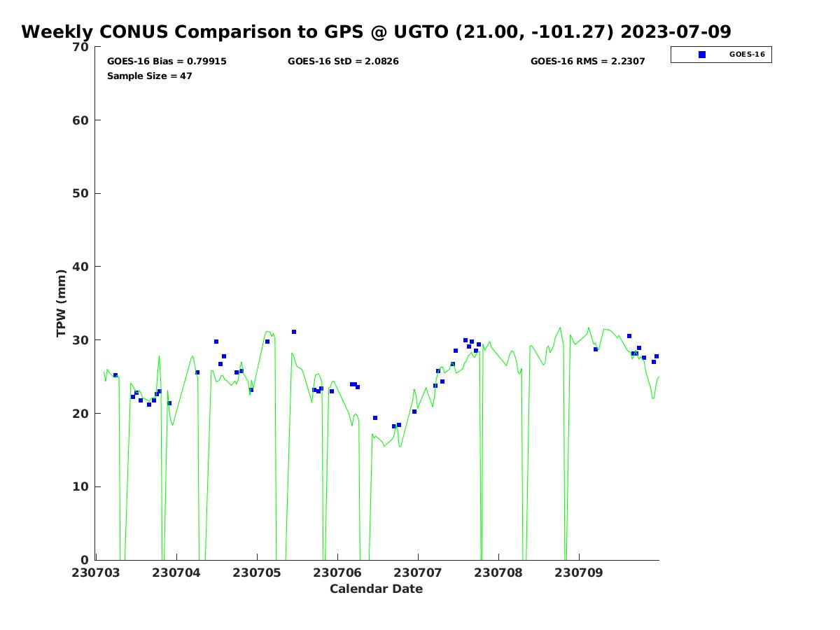Image resolution: width=840 pixels, height=630 pixels.
Task: Click the TPW (mm) y-axis label
Action: (x=62, y=303)
